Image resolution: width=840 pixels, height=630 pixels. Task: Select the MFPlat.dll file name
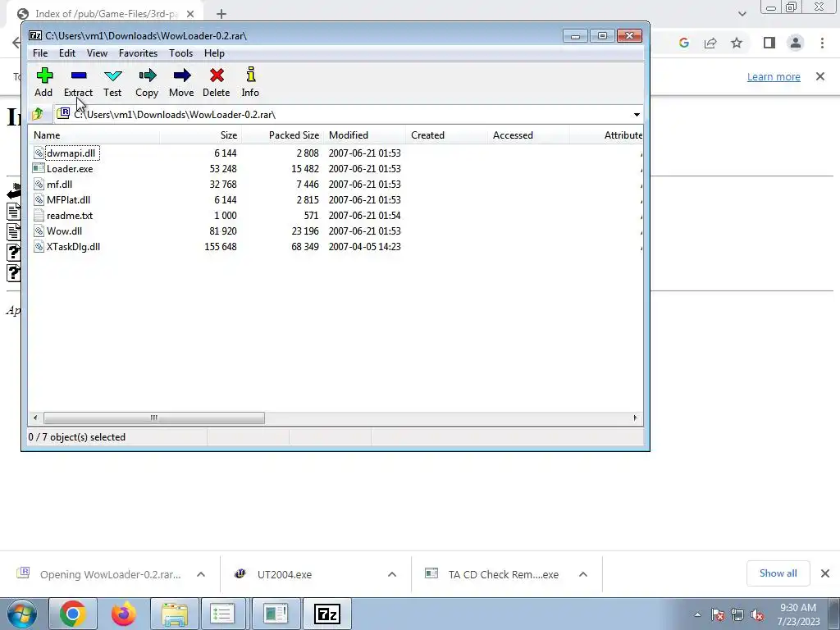tap(68, 200)
